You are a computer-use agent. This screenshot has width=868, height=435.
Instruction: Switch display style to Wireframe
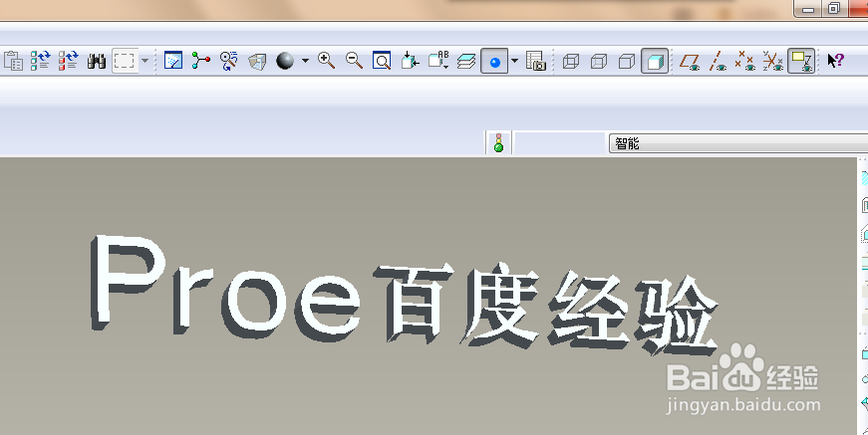pyautogui.click(x=571, y=61)
